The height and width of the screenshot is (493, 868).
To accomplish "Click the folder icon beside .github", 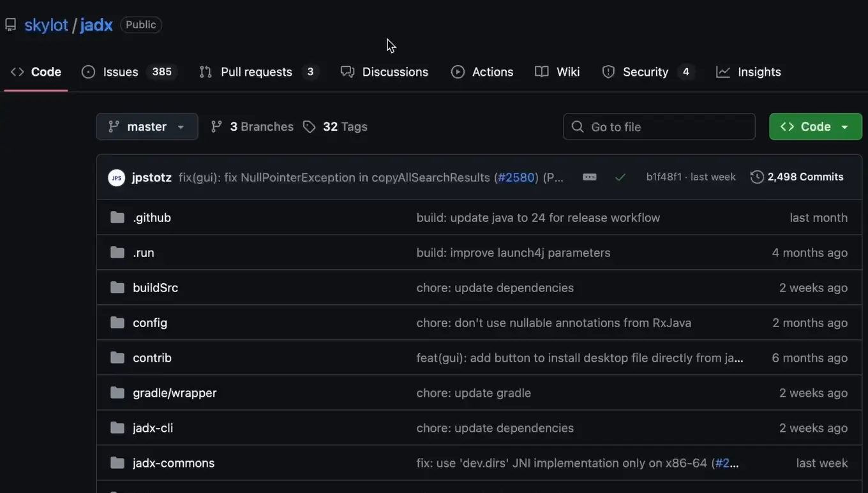I will 117,217.
